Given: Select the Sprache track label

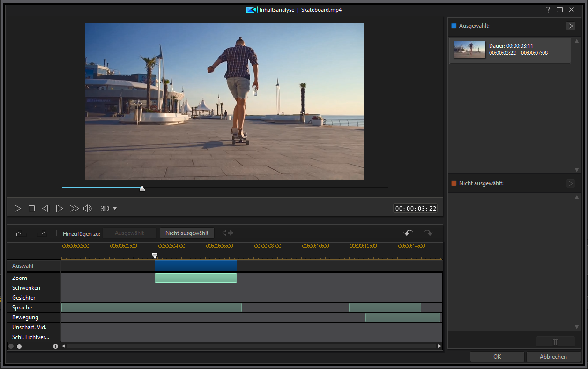Looking at the screenshot, I should coord(22,308).
